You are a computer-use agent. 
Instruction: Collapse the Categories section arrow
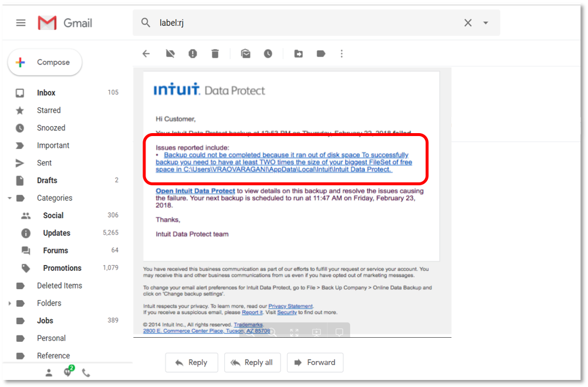10,198
